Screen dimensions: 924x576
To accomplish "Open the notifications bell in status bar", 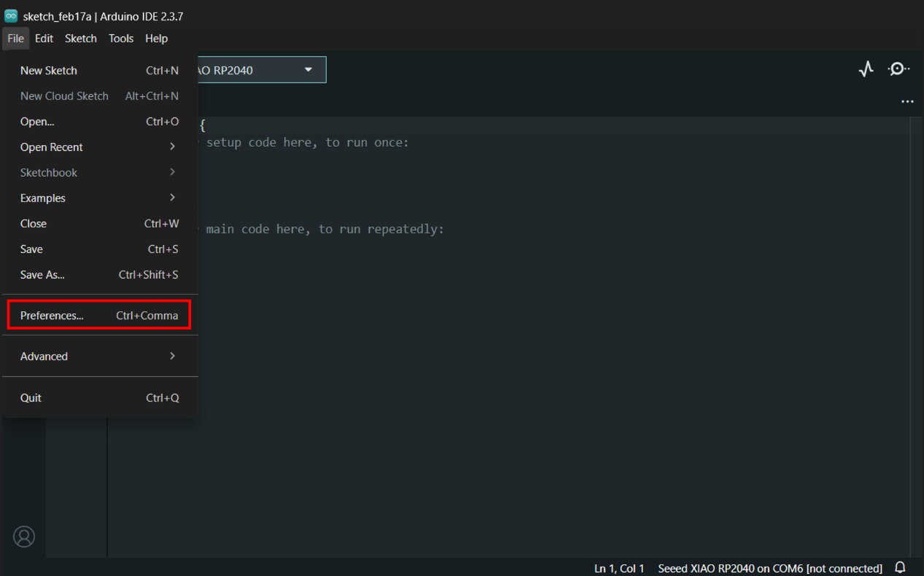I will click(x=900, y=567).
